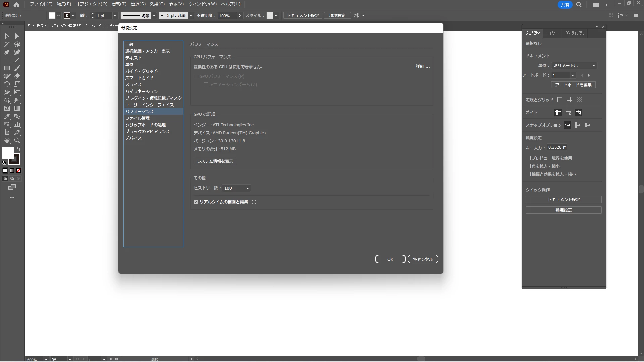Switch to the レイヤー tab
This screenshot has width=644, height=362.
coord(552,33)
